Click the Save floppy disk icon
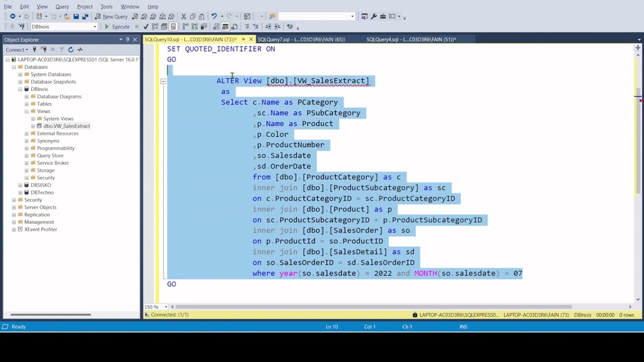Viewport: 644px width, 362px height. [76, 16]
